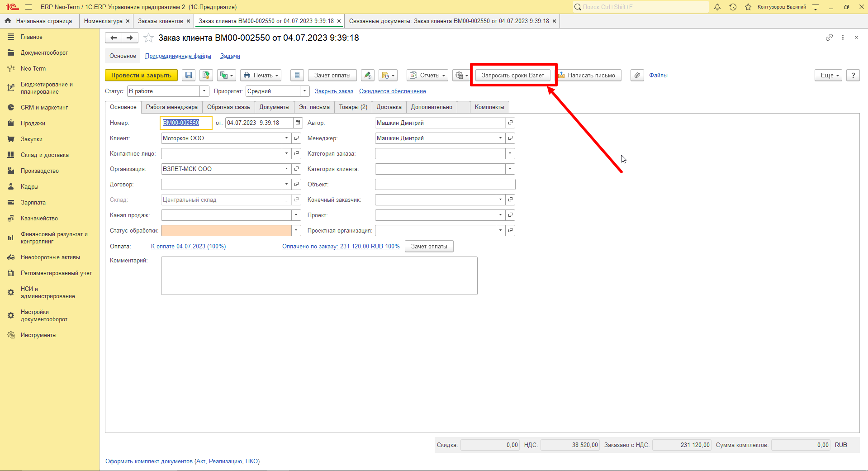
Task: Open the Отчеты dropdown menu
Action: pyautogui.click(x=427, y=76)
